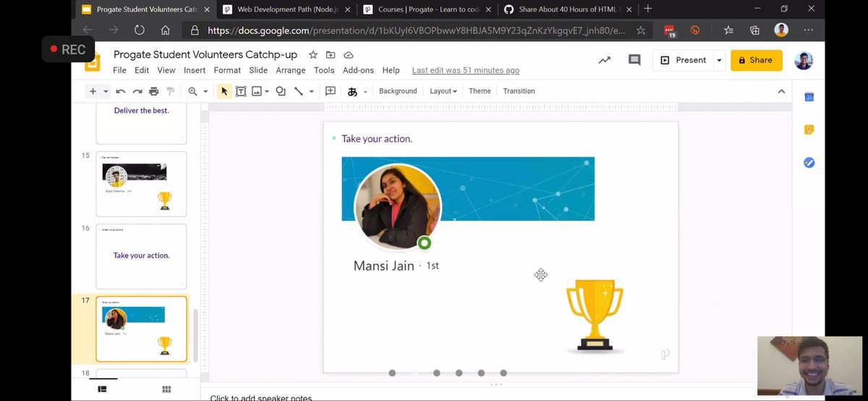The width and height of the screenshot is (868, 401).
Task: Click the Add comment toolbar icon
Action: tap(331, 91)
